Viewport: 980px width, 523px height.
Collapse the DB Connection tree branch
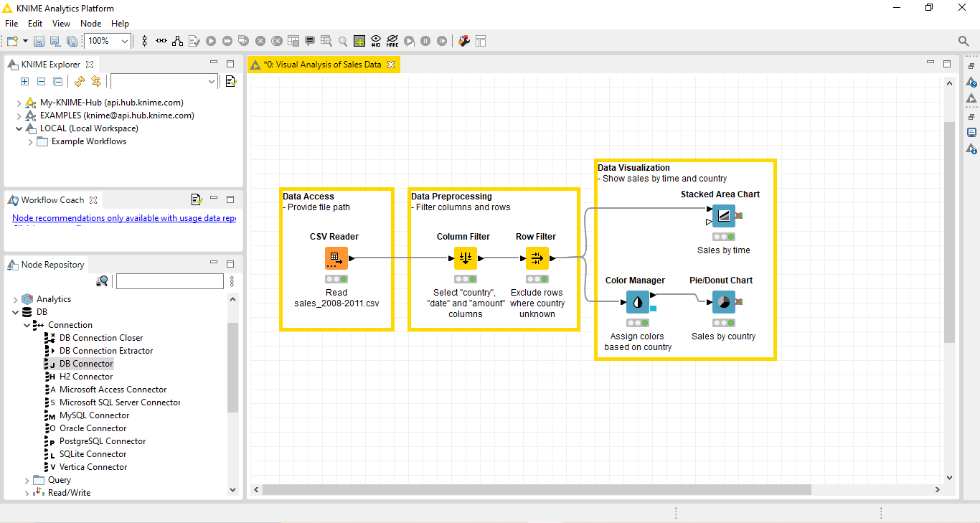[27, 324]
